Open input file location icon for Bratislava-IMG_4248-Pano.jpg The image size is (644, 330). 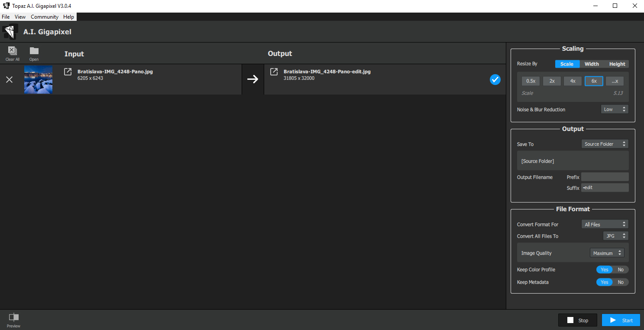pyautogui.click(x=68, y=72)
